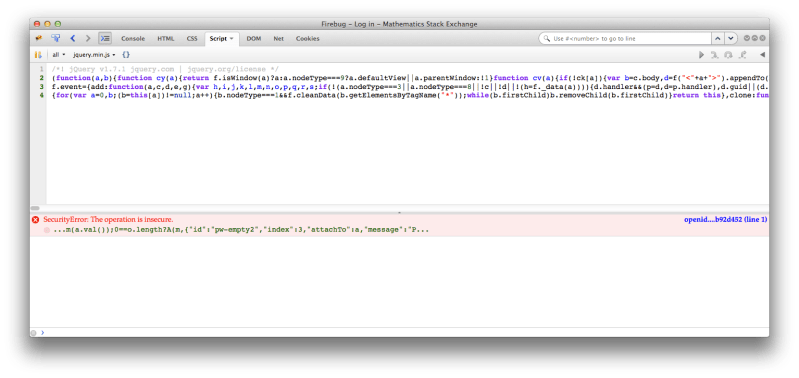This screenshot has width=799, height=378.
Task: Click the go-to-line search field
Action: [625, 39]
